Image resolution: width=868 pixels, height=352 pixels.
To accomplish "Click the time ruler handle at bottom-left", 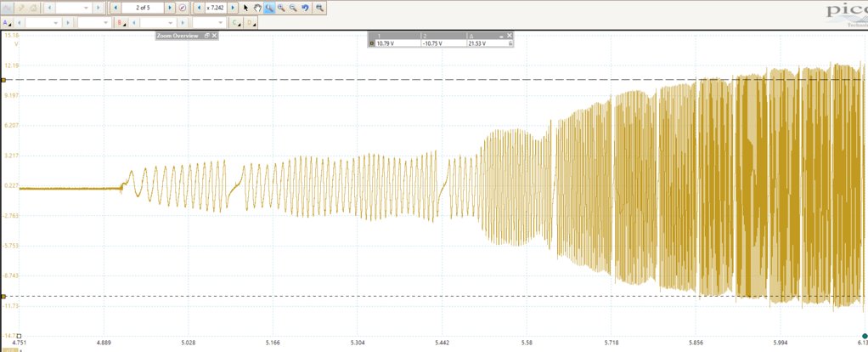I will click(19, 336).
